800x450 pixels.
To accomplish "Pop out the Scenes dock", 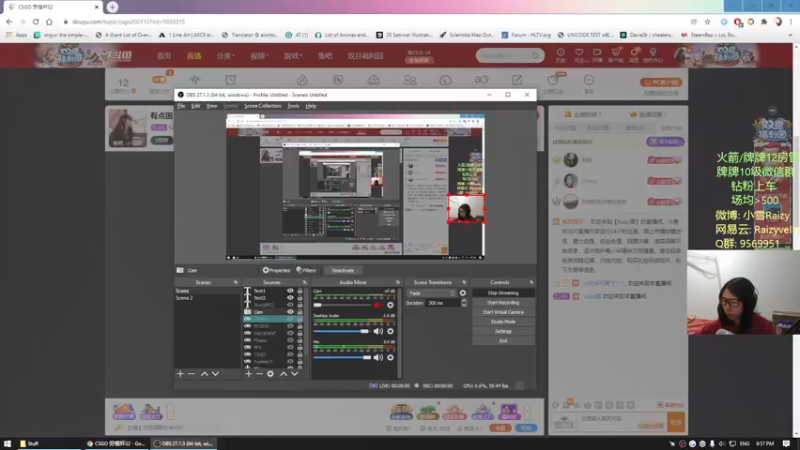I will tap(236, 282).
